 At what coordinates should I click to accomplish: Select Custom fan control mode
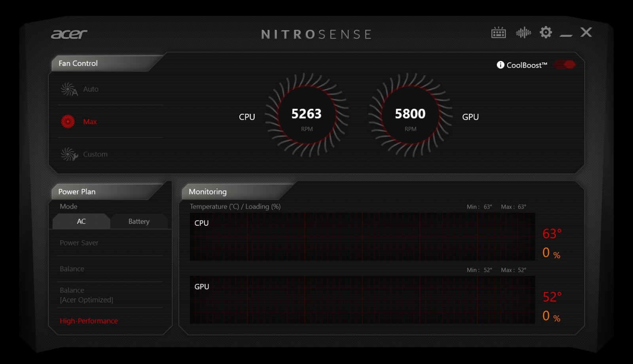pyautogui.click(x=95, y=154)
